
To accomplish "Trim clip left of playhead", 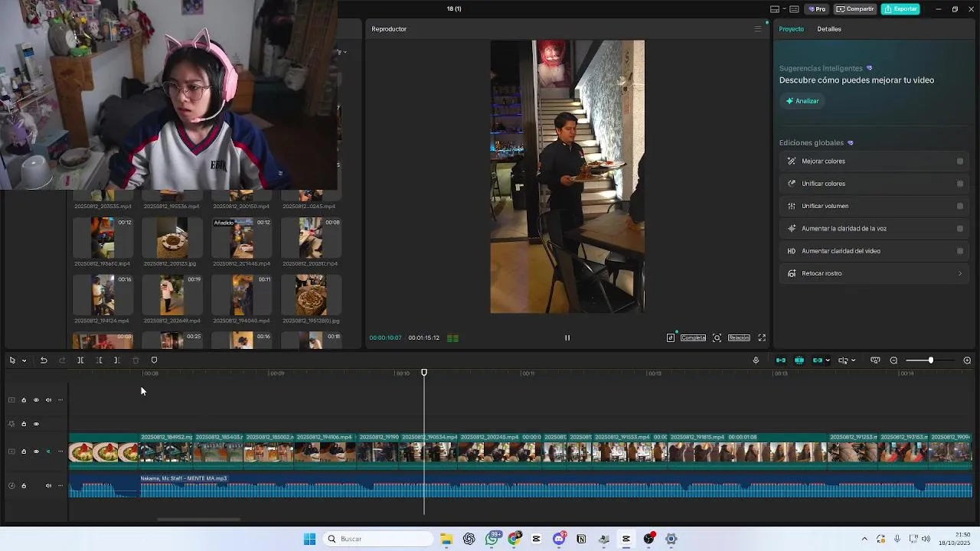I will 99,360.
